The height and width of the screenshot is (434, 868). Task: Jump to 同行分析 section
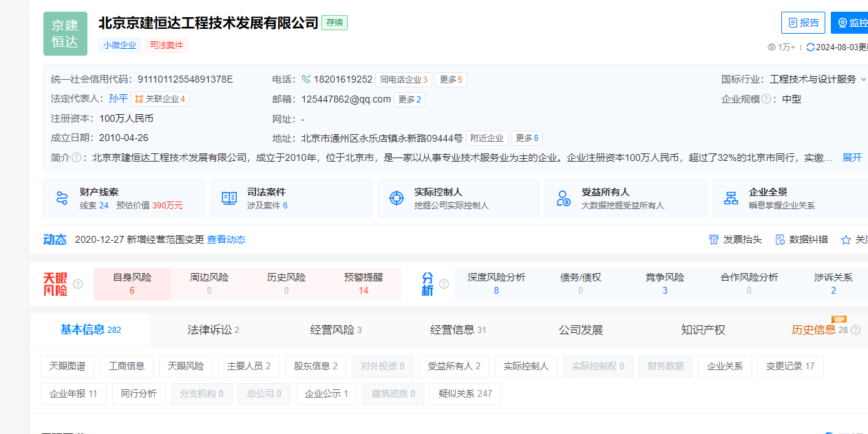139,394
